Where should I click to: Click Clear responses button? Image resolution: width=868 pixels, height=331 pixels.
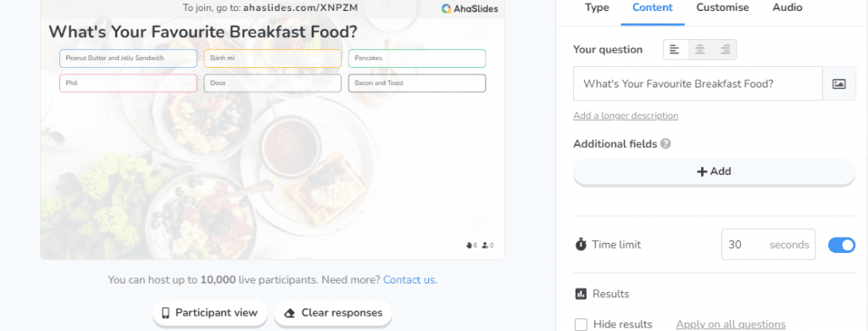[333, 312]
